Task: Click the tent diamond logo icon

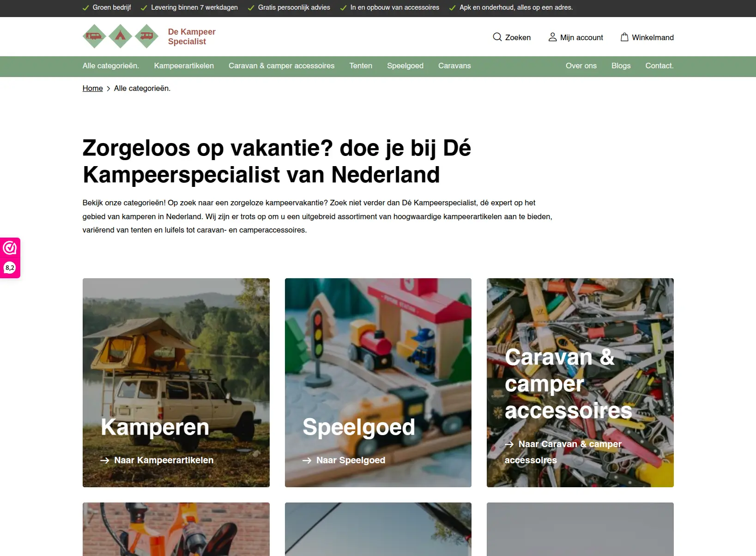Action: pos(121,36)
